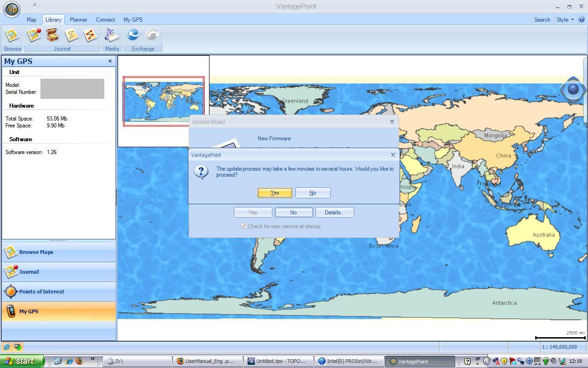Click the blue Exchange sync icon
Viewport: 588px width, 368px height.
(x=133, y=35)
